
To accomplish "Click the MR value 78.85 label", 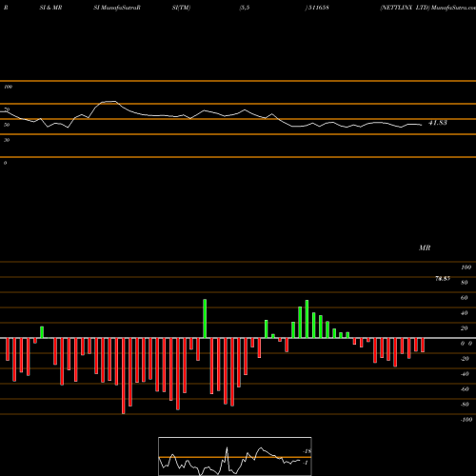I will (443, 279).
